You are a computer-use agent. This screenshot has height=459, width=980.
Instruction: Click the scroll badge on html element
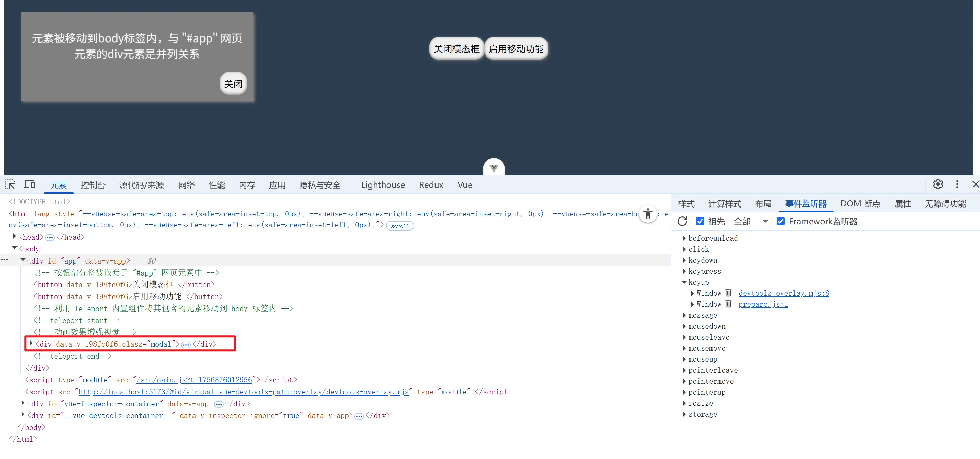tap(399, 226)
